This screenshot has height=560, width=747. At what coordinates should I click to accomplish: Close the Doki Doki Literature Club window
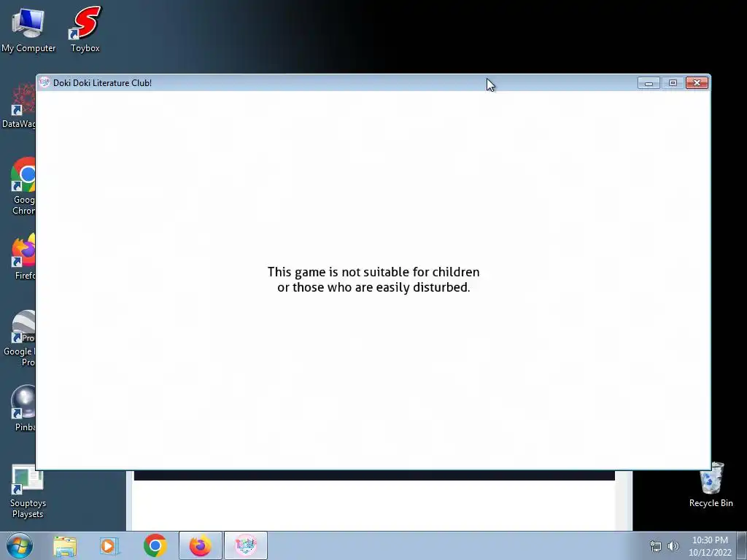coord(697,83)
